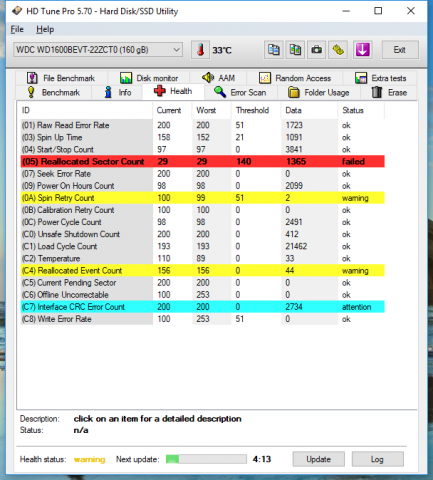433x480 pixels.
Task: Open the Erase tab
Action: coord(389,92)
